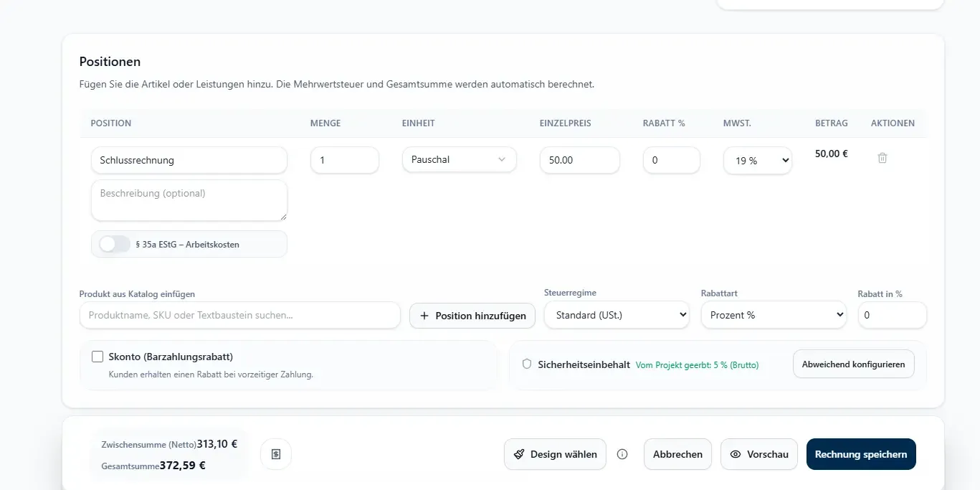Open the Vorschau preview
Viewport: 980px width, 490px height.
coord(759,454)
